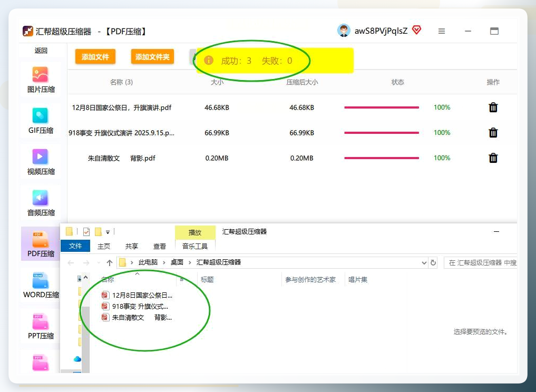Click the 压缩后大小 column header
The image size is (536, 392).
[302, 82]
